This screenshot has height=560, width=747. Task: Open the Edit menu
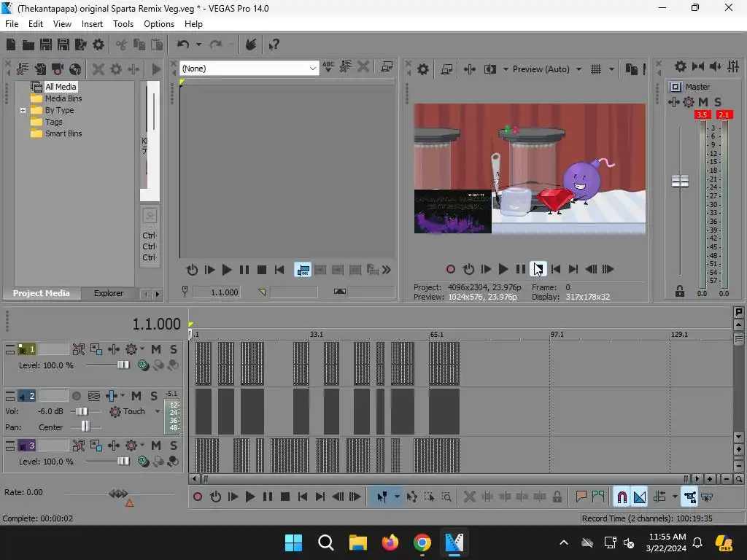pos(36,24)
